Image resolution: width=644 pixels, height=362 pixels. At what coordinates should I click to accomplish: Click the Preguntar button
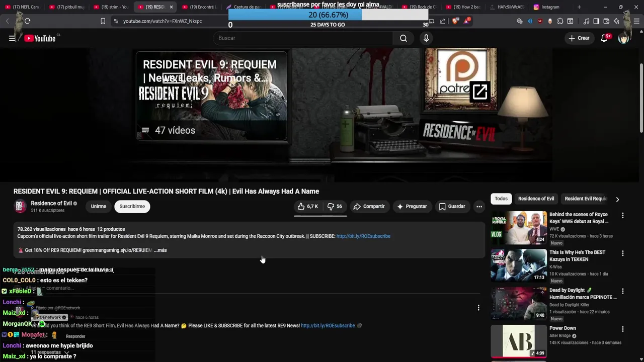point(412,207)
